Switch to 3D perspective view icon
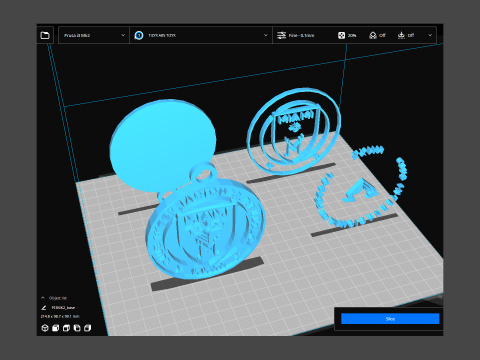This screenshot has width=480, height=360. [45, 328]
